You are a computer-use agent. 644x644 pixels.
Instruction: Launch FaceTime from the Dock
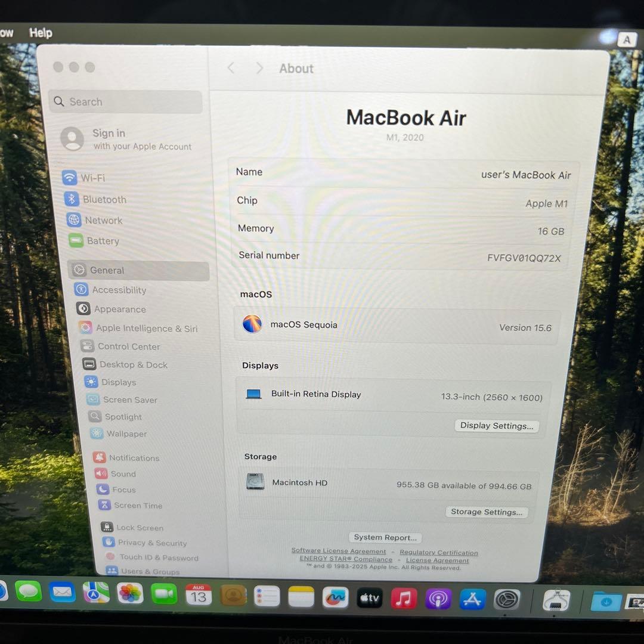[x=164, y=595]
